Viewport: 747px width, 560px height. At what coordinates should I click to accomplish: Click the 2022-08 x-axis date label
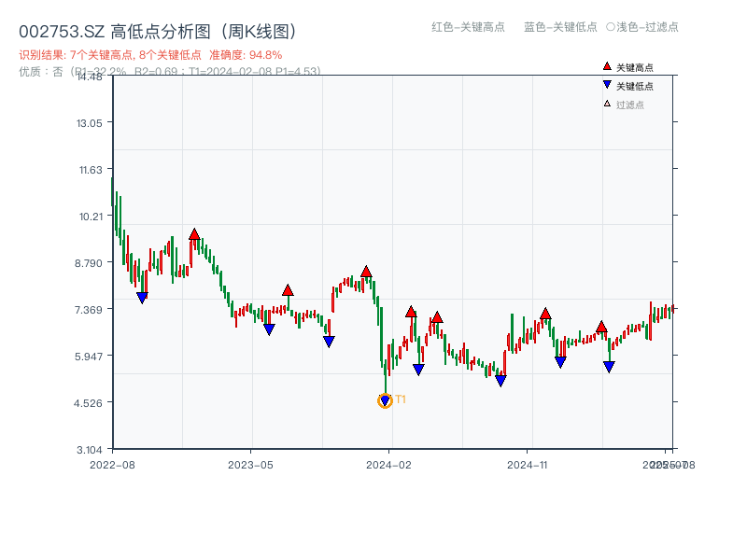coord(112,464)
